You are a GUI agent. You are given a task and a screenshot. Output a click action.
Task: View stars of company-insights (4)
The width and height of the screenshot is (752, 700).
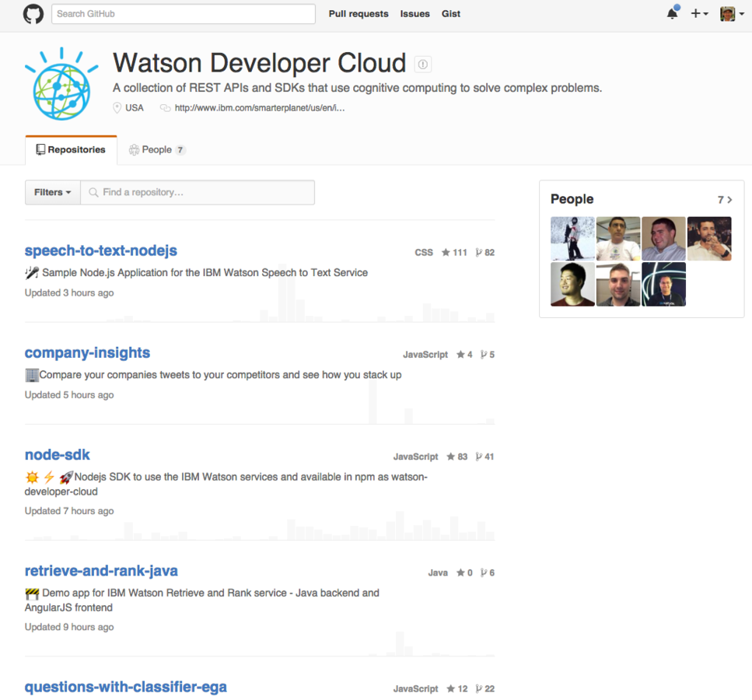(464, 355)
